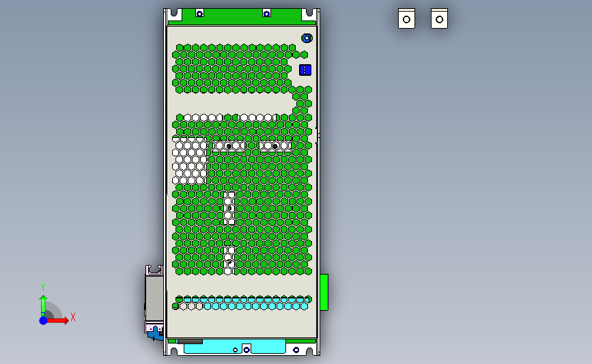Click the red X axis arrow of the triad
The image size is (592, 364).
[57, 320]
